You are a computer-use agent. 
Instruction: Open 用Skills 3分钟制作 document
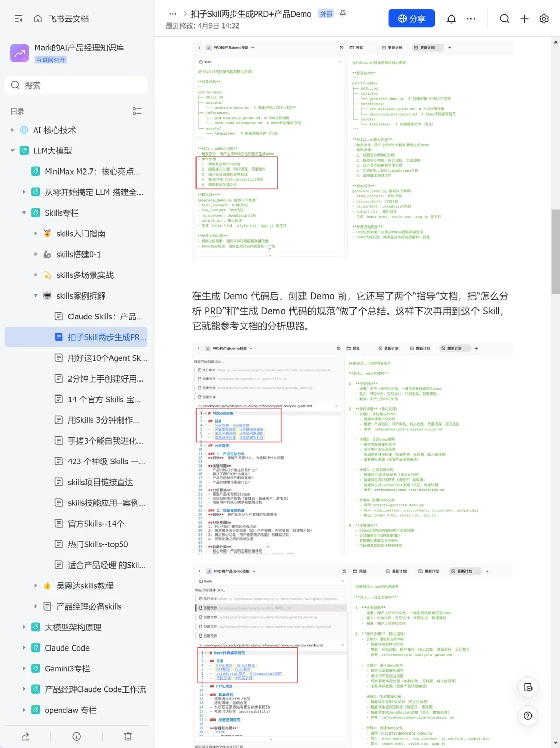point(103,420)
